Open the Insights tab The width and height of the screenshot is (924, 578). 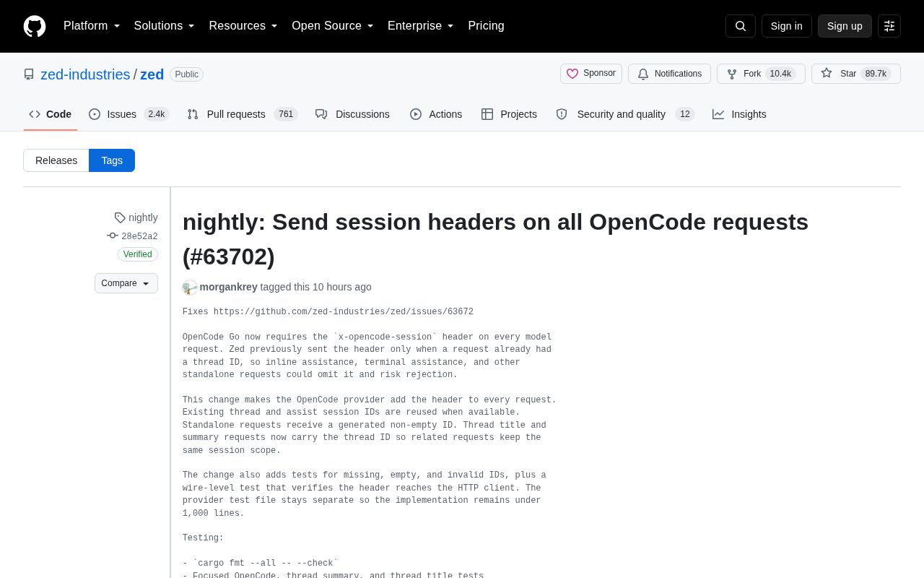[739, 114]
